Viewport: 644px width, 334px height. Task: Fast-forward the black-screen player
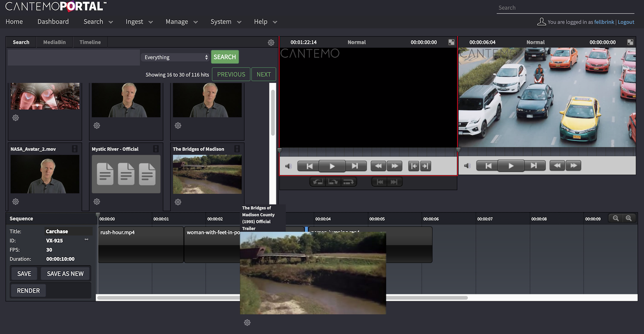394,166
